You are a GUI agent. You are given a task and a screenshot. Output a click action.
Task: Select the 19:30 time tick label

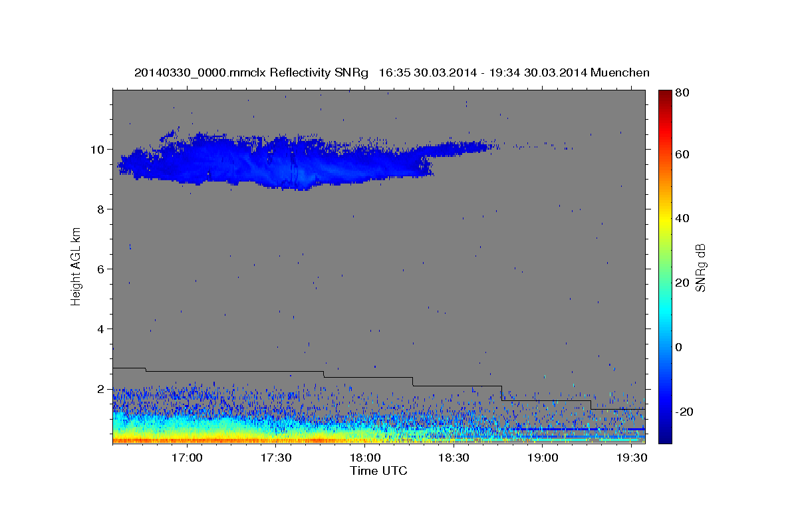(x=632, y=458)
